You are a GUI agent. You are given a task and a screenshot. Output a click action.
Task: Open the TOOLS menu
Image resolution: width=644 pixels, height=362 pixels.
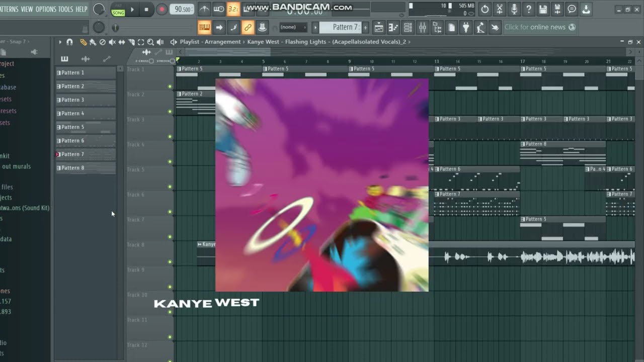click(66, 9)
